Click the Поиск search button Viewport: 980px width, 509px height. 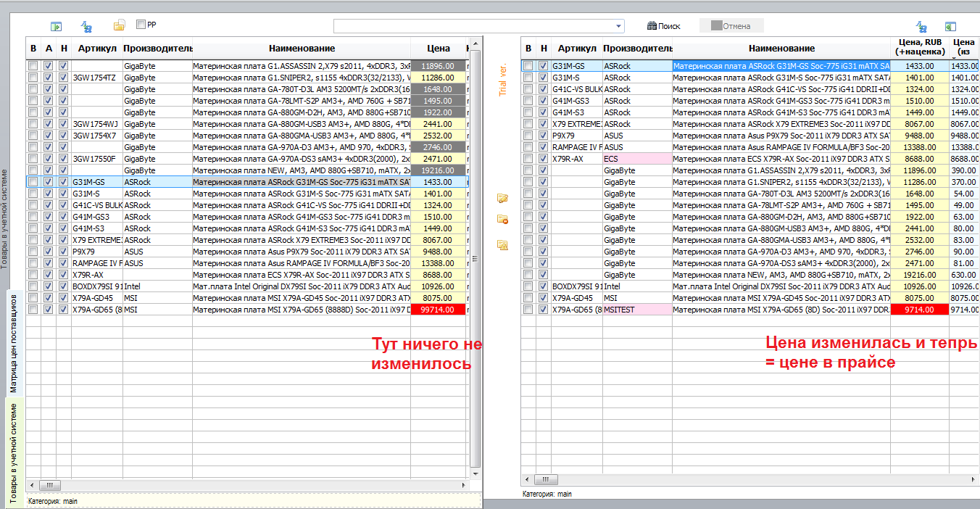[663, 26]
